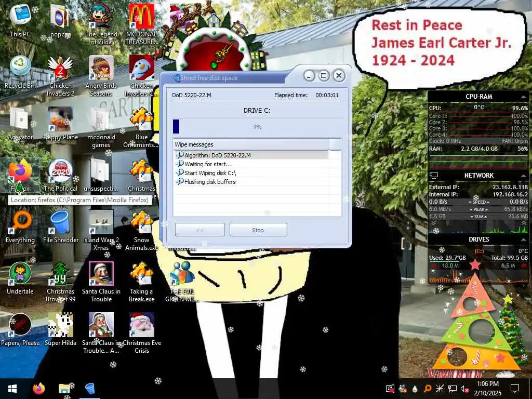The height and width of the screenshot is (399, 532).
Task: Open the McDonald Treasure shortcut
Action: point(141,24)
